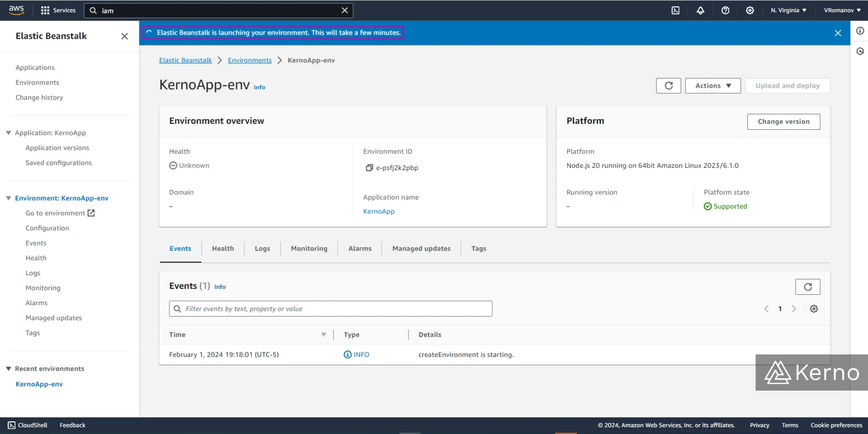868x434 pixels.
Task: Switch to the Monitoring tab
Action: (309, 249)
